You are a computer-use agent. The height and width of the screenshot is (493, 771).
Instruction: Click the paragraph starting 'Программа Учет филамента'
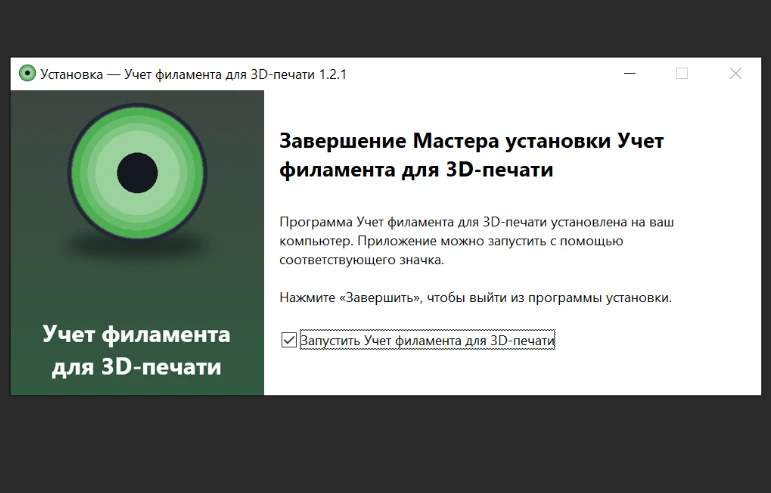click(476, 241)
